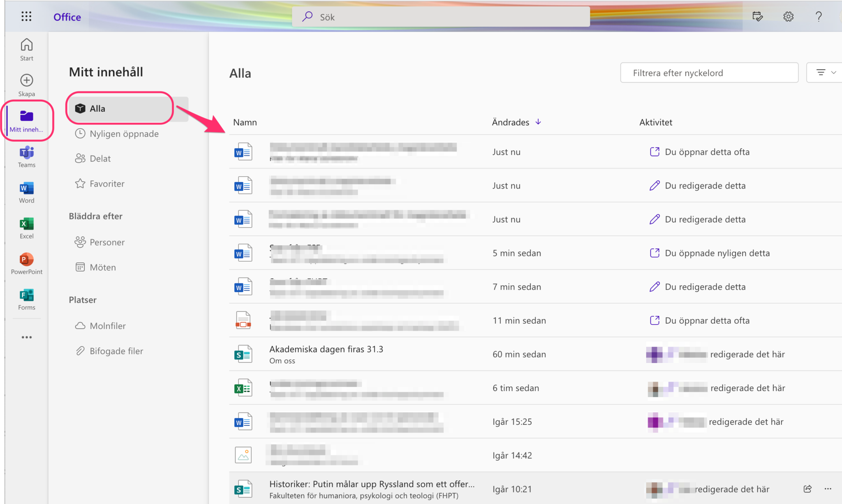Screen dimensions: 842x504
Task: Show more apps via ellipsis
Action: 27,337
